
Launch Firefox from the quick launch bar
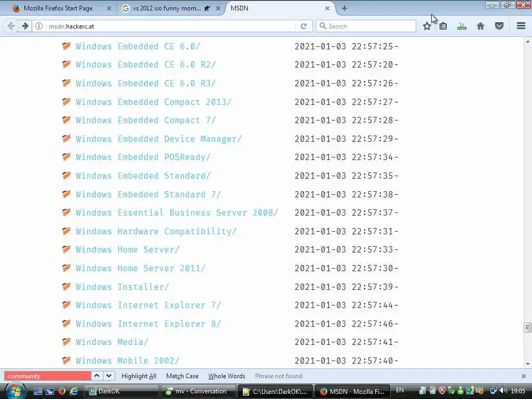[62, 391]
